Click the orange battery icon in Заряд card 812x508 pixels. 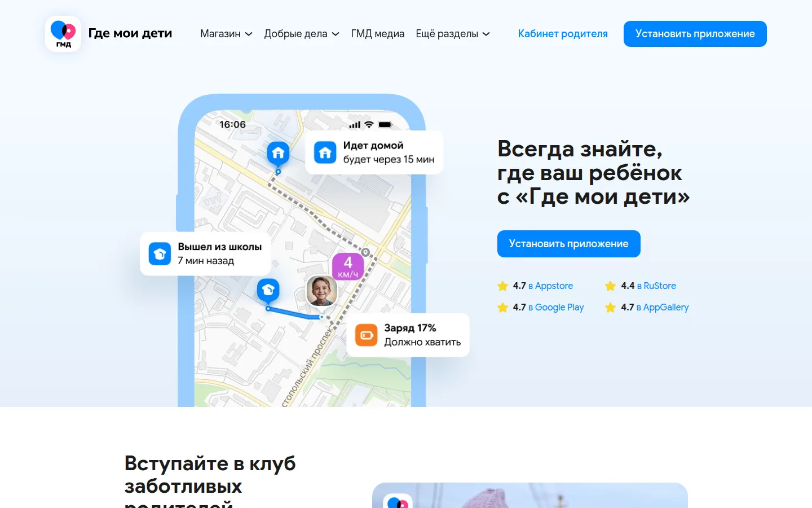[366, 335]
